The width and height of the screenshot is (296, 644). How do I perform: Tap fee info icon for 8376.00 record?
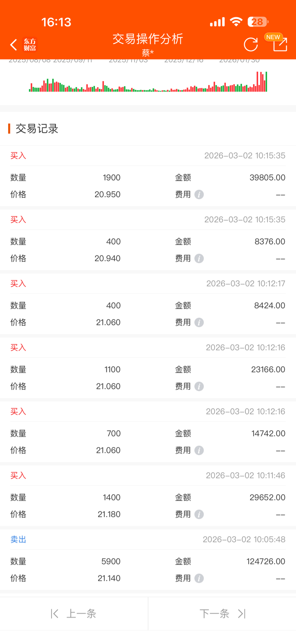click(x=199, y=259)
